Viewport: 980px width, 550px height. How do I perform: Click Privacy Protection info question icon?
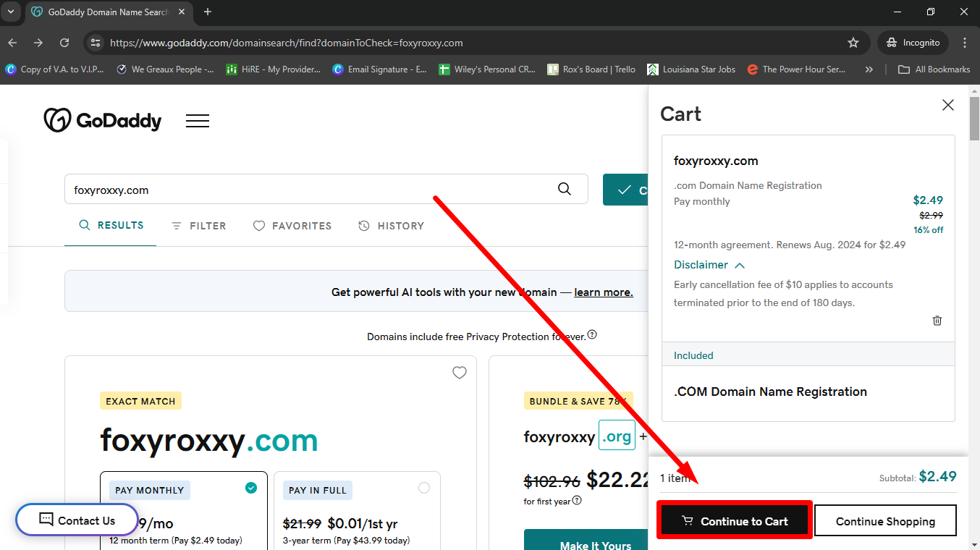[592, 334]
